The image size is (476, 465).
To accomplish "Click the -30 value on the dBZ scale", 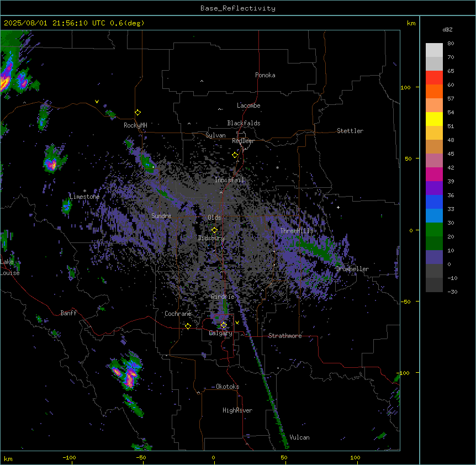I will (452, 292).
